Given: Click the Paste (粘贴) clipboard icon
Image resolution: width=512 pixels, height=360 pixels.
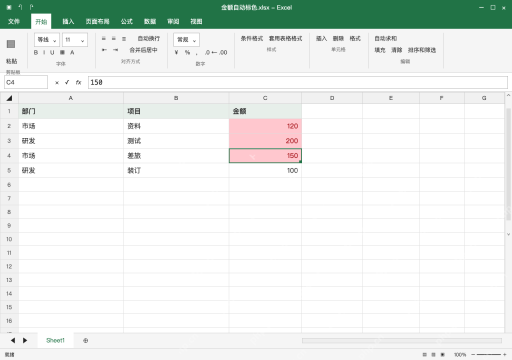Looking at the screenshot, I should click(11, 44).
